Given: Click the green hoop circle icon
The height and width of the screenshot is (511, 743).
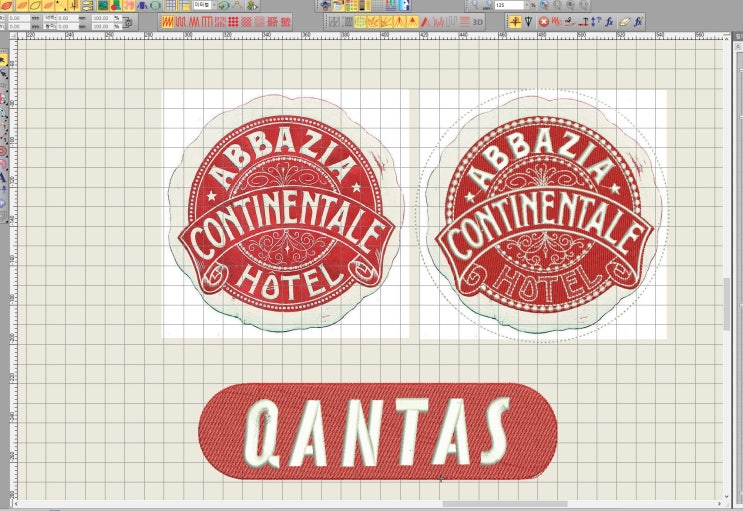Looking at the screenshot, I should (155, 6).
